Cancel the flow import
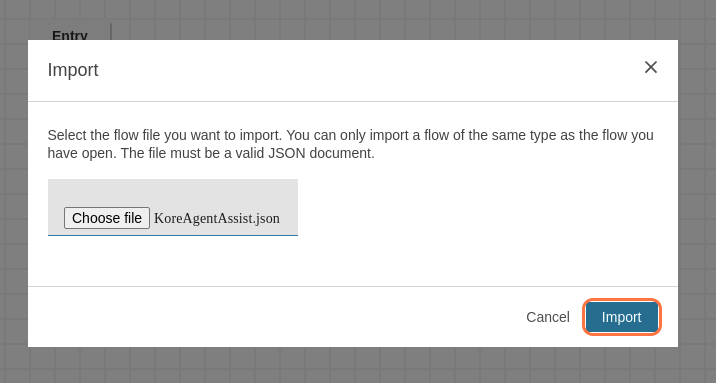The height and width of the screenshot is (383, 716). (548, 317)
